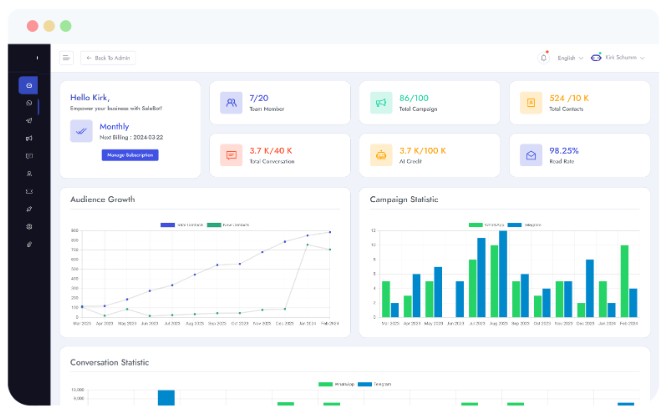The width and height of the screenshot is (672, 417).
Task: Expand the Kirk Schumm profile menu
Action: click(627, 58)
